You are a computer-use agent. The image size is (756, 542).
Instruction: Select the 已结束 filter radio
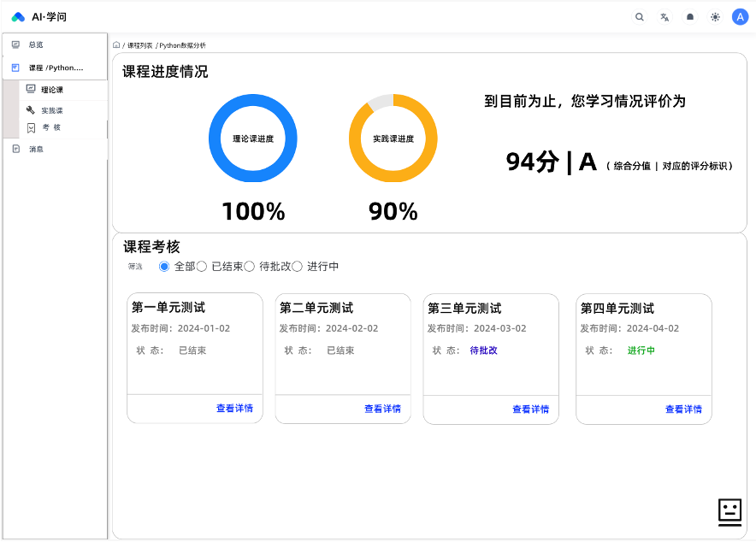pos(202,267)
